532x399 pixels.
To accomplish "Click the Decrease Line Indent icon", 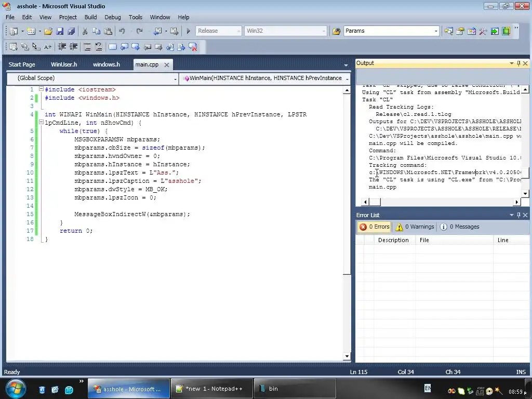I will click(62, 47).
